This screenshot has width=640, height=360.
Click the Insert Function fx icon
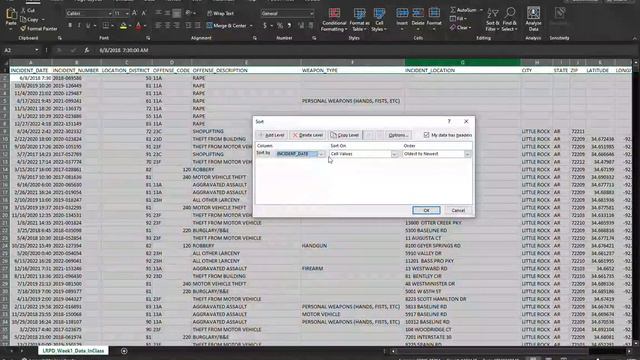87,50
